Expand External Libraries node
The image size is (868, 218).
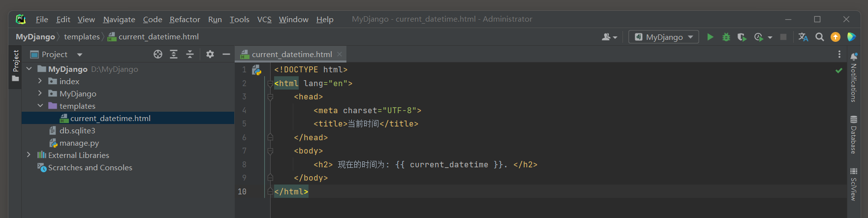tap(29, 155)
